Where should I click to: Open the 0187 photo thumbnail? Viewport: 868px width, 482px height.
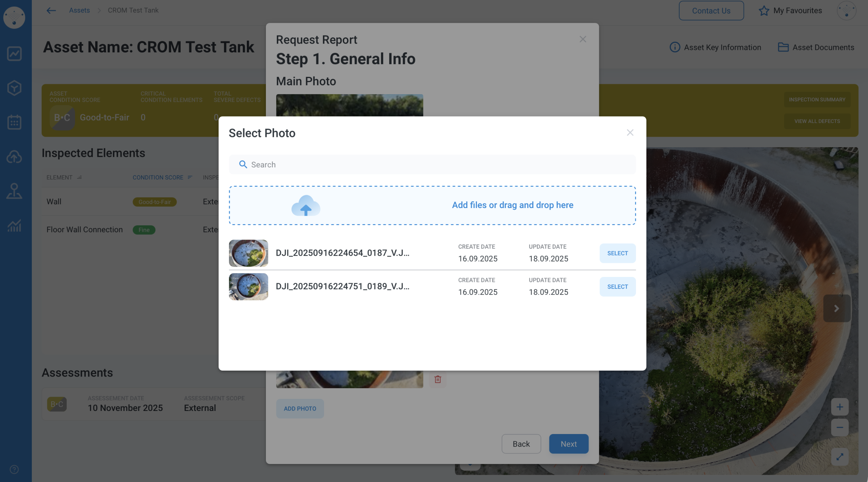tap(248, 253)
